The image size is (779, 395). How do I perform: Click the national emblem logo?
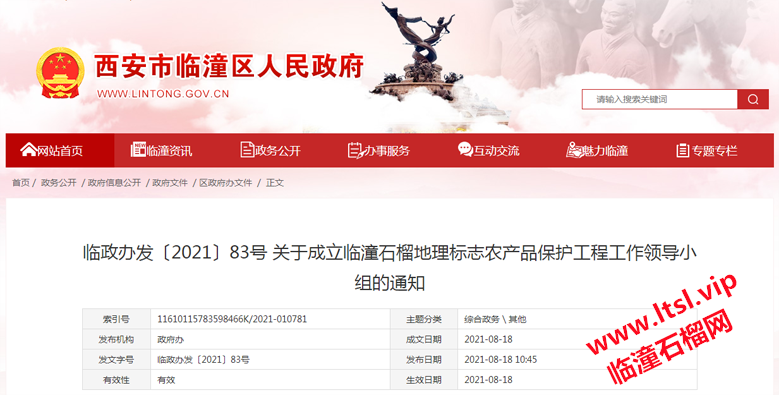pos(60,73)
